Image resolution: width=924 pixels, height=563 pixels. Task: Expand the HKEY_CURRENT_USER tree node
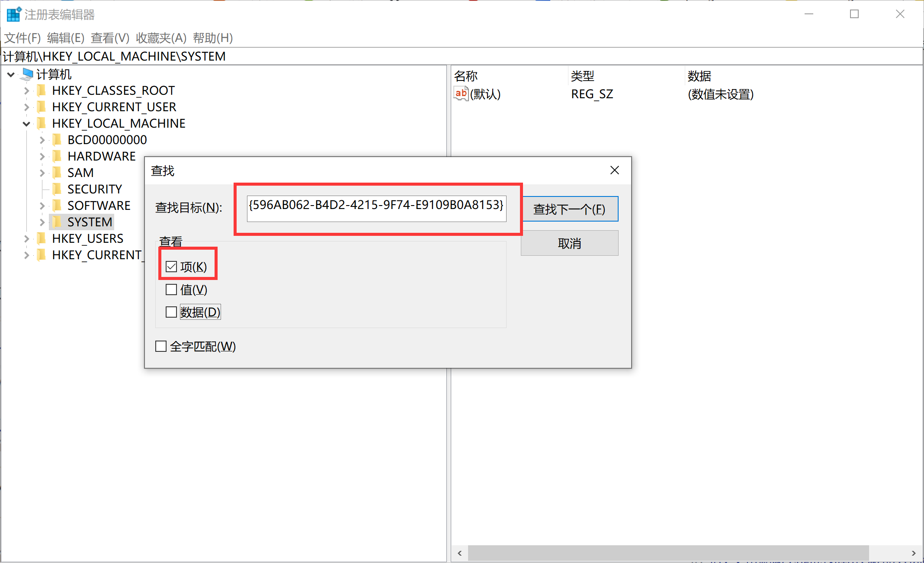(26, 107)
